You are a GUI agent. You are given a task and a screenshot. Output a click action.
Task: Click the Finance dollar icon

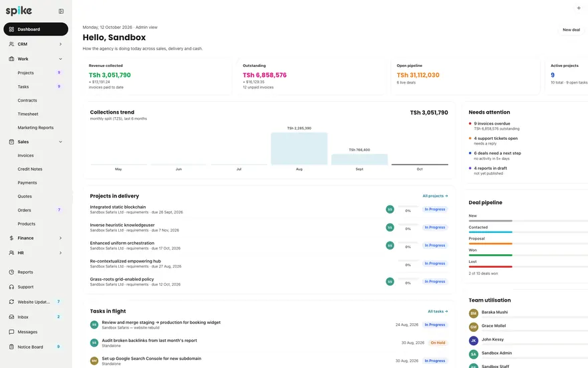(11, 238)
